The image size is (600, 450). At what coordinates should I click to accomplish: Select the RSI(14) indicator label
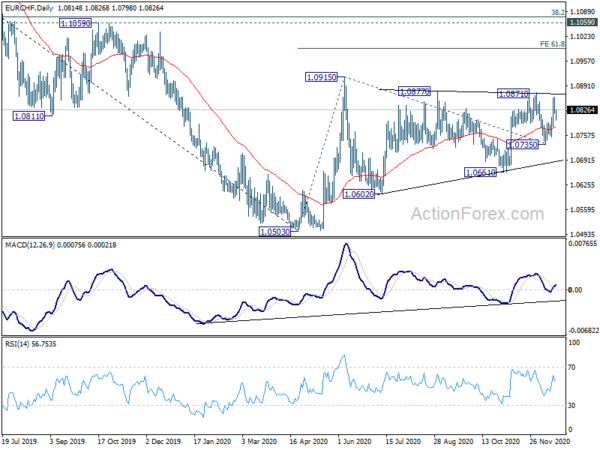(18, 344)
